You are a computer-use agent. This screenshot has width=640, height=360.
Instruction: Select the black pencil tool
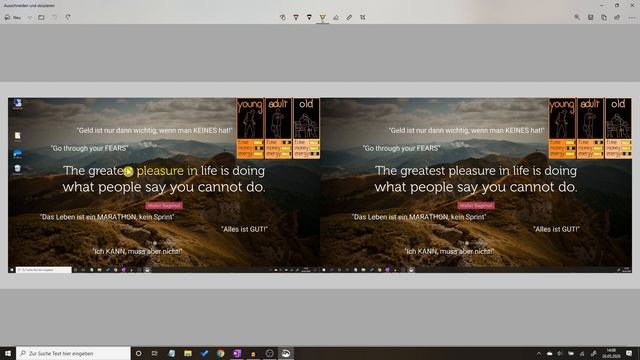tap(309, 18)
